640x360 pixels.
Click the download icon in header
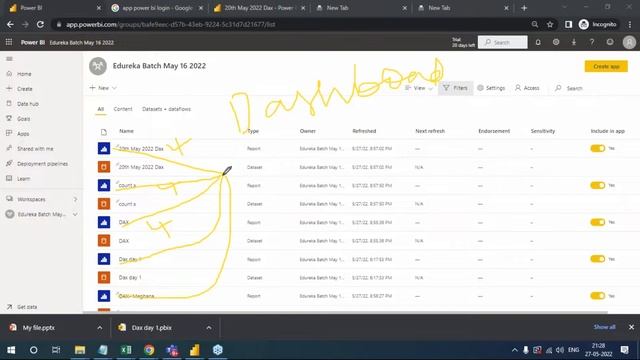point(574,42)
